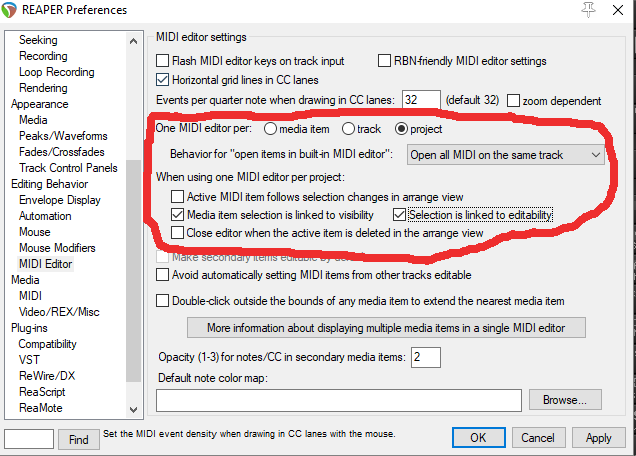Select the Appearance category

[40, 104]
